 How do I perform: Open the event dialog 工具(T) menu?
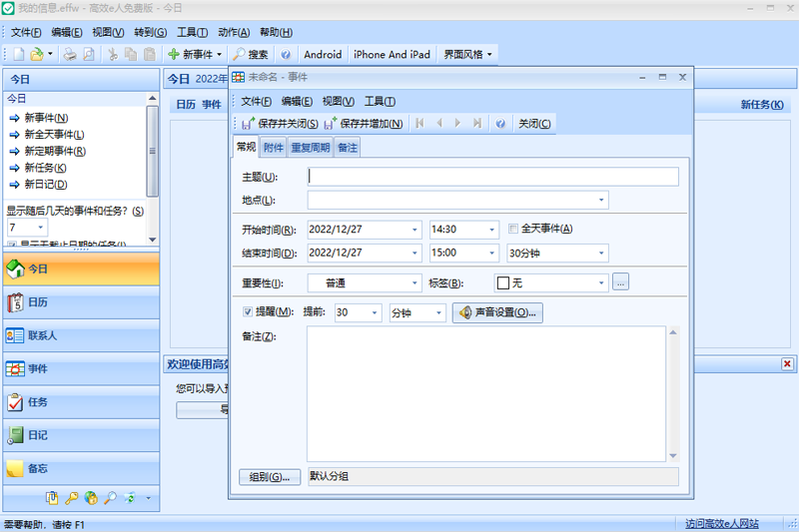click(x=380, y=101)
